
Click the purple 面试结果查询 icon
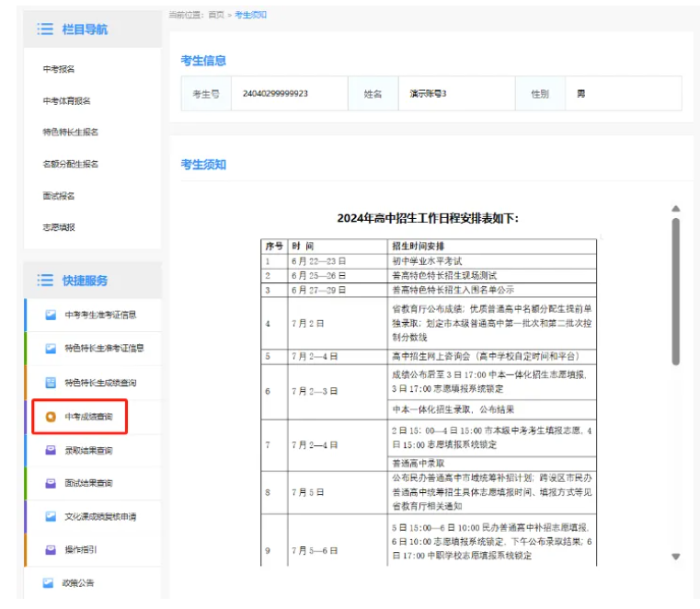(51, 483)
